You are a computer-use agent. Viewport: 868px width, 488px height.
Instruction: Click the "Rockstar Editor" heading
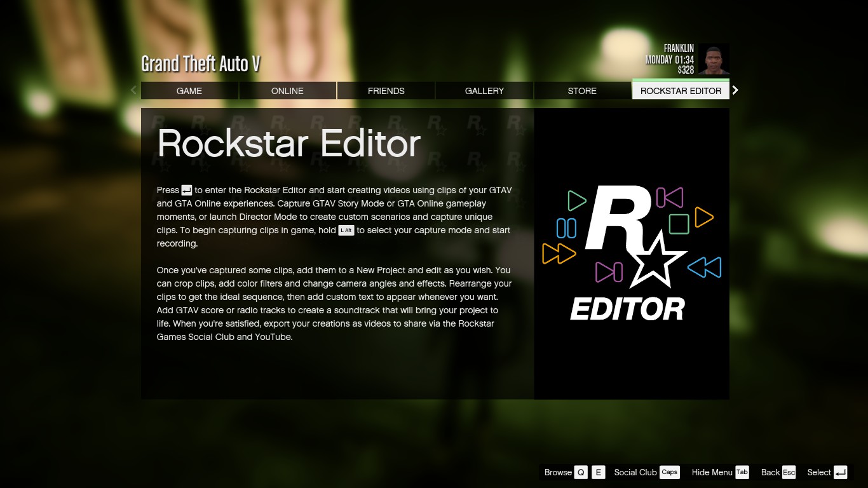[x=289, y=144]
